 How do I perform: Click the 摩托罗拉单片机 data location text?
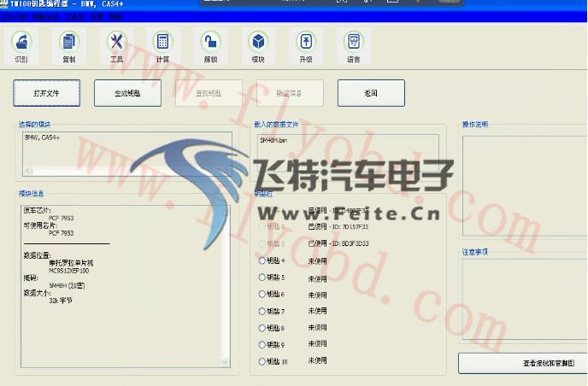[x=71, y=263]
